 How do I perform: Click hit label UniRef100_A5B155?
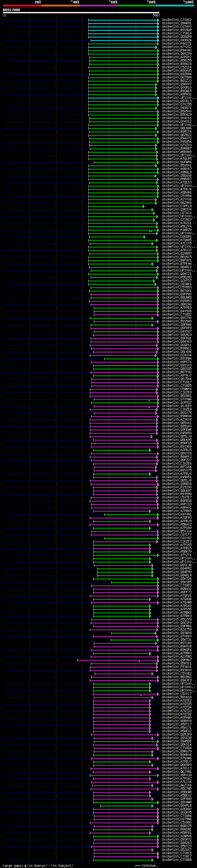177,60
